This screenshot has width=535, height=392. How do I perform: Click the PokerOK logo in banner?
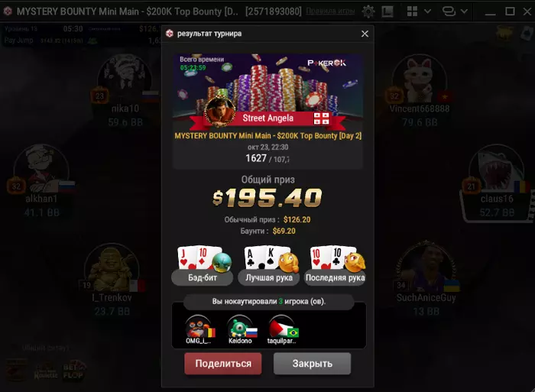326,63
